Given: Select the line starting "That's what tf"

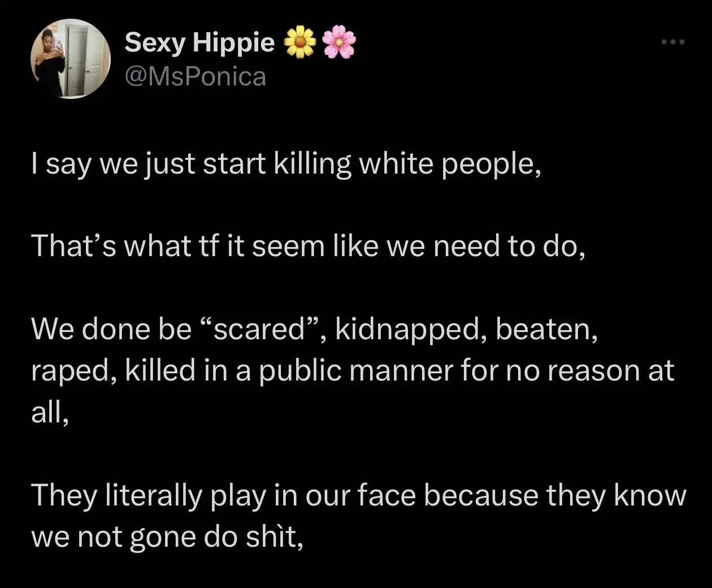Looking at the screenshot, I should tap(307, 247).
